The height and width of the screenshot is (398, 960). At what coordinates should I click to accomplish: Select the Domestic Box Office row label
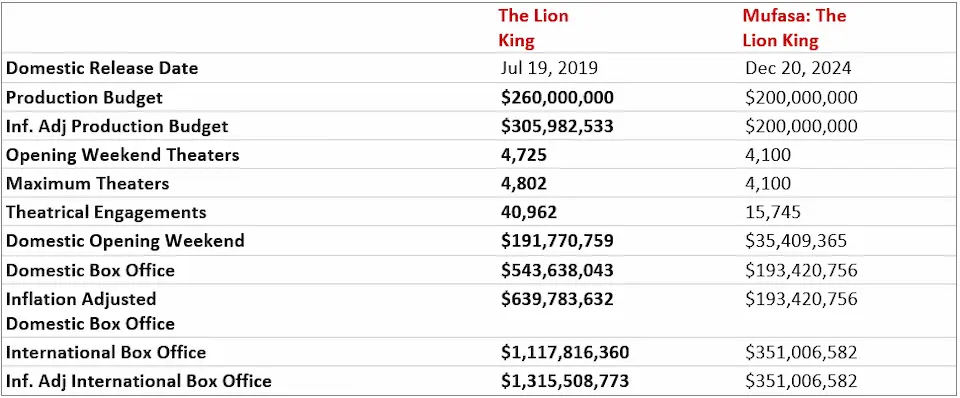tap(90, 270)
